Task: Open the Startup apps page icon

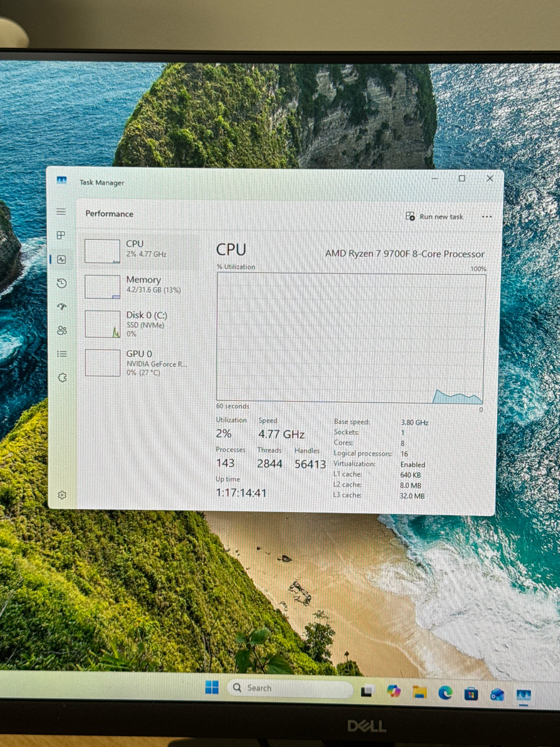Action: pyautogui.click(x=62, y=306)
